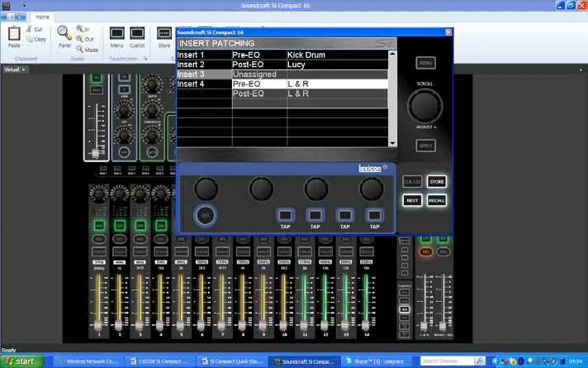Click the channel 1 yellow fader handle
The image size is (588, 368).
(x=98, y=325)
